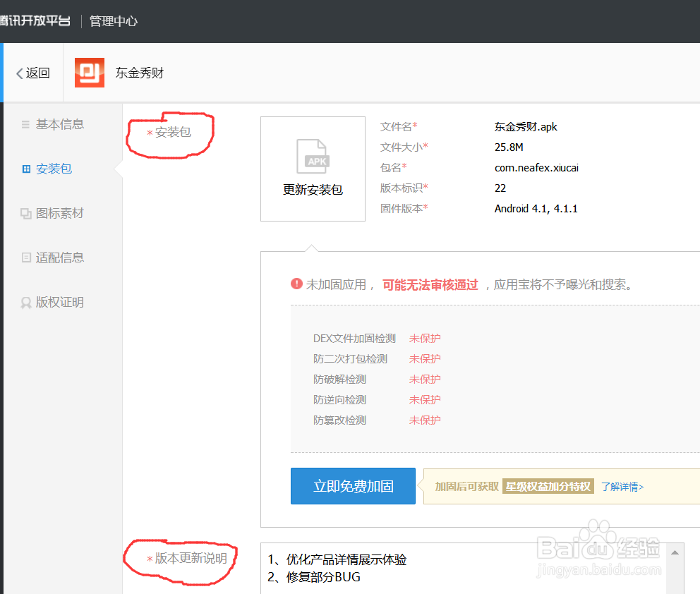Click file size value 25.8M
700x594 pixels.
[x=509, y=147]
